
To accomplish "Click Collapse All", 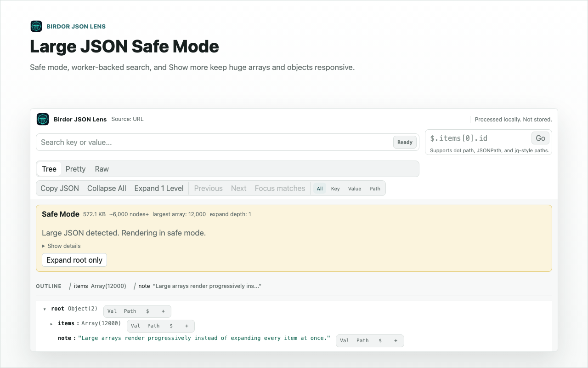I will pyautogui.click(x=107, y=188).
